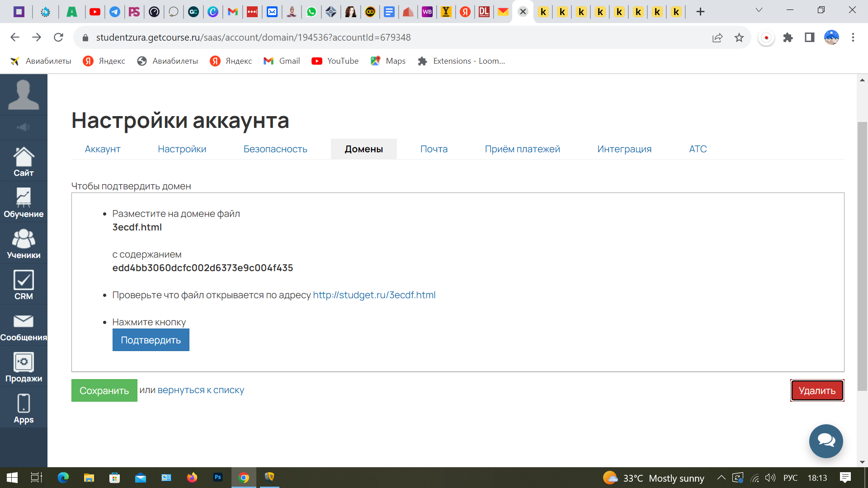Click the notifications megaphone icon
The image size is (868, 488).
(24, 127)
